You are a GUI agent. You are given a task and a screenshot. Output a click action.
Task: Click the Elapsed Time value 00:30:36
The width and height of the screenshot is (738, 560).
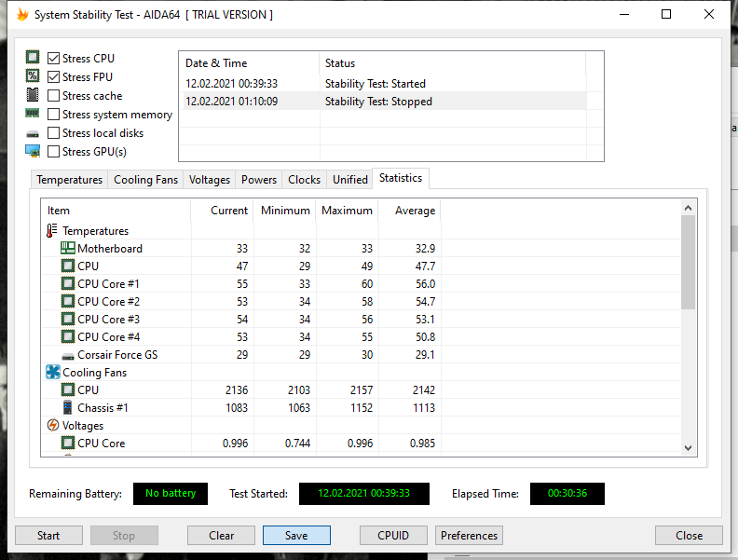tap(567, 494)
